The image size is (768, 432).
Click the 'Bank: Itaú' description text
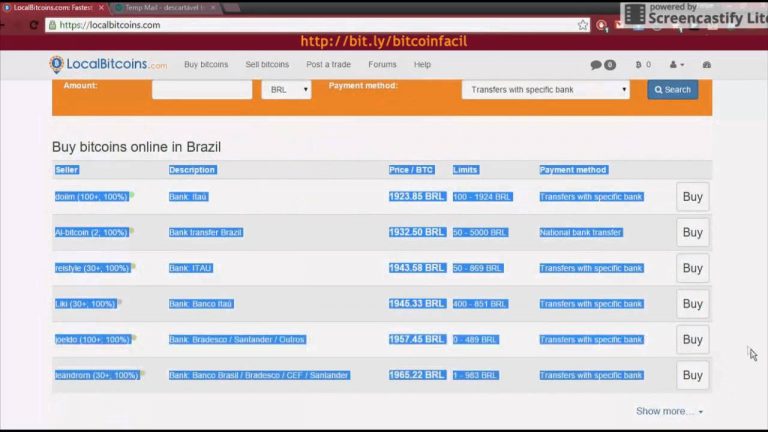click(x=188, y=196)
